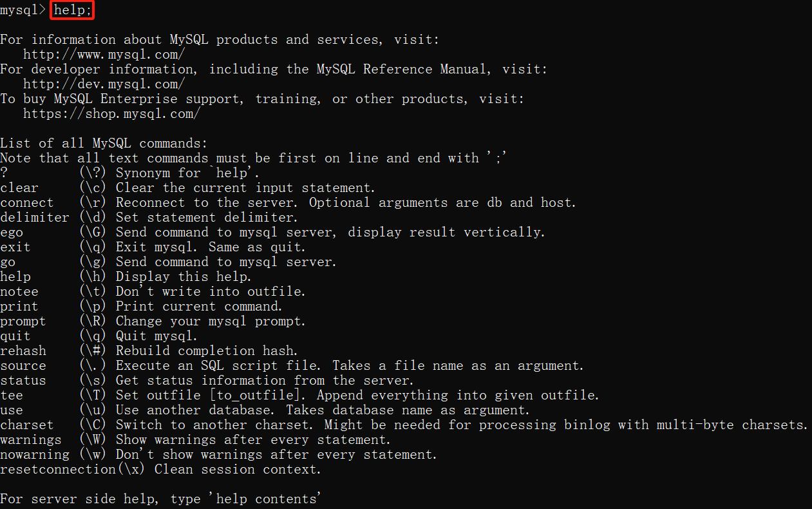Open the http://www.mysql.com/ URL
Image resolution: width=812 pixels, height=509 pixels.
(104, 54)
